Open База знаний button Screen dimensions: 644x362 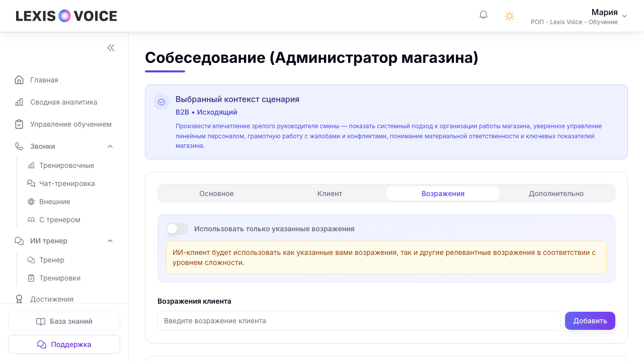pyautogui.click(x=64, y=321)
